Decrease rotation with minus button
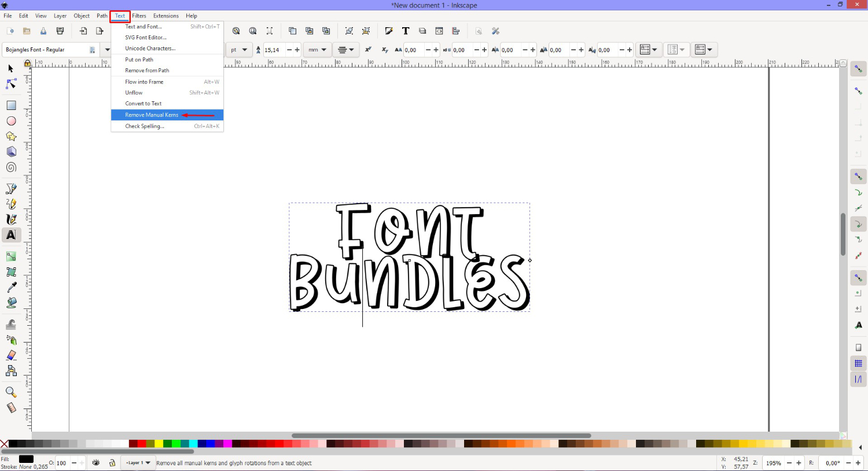This screenshot has height=471, width=868. [x=849, y=463]
